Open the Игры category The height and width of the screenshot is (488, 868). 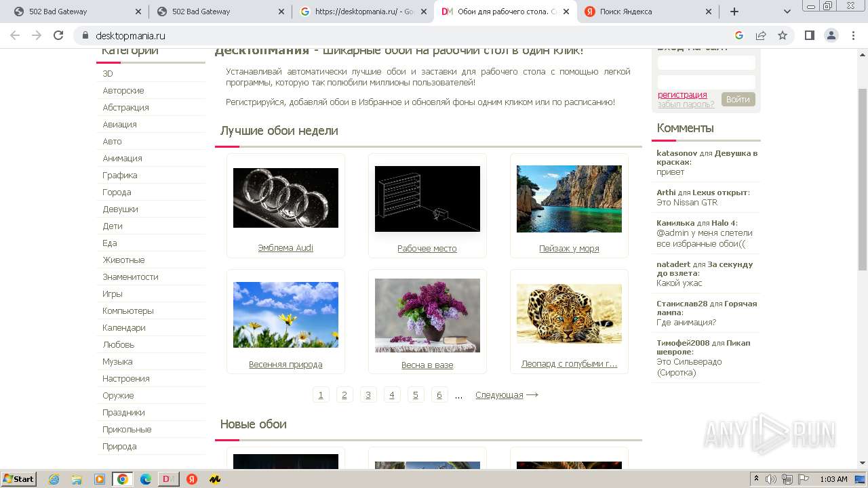(113, 293)
